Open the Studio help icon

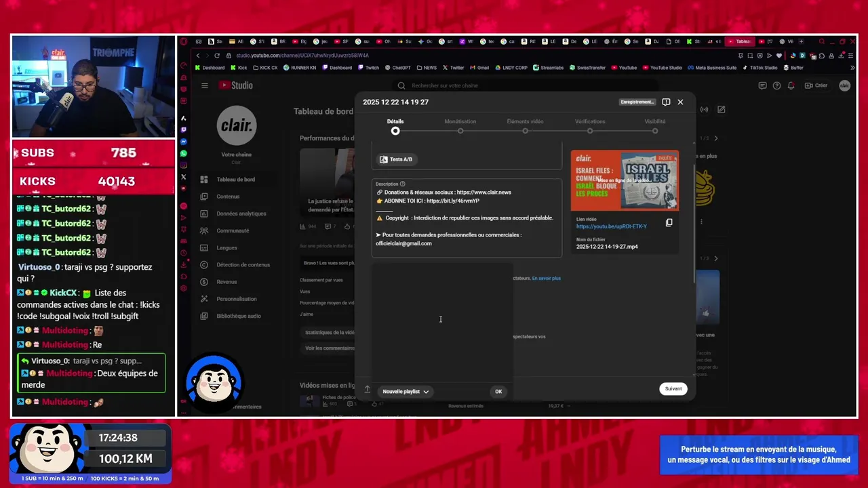[776, 85]
